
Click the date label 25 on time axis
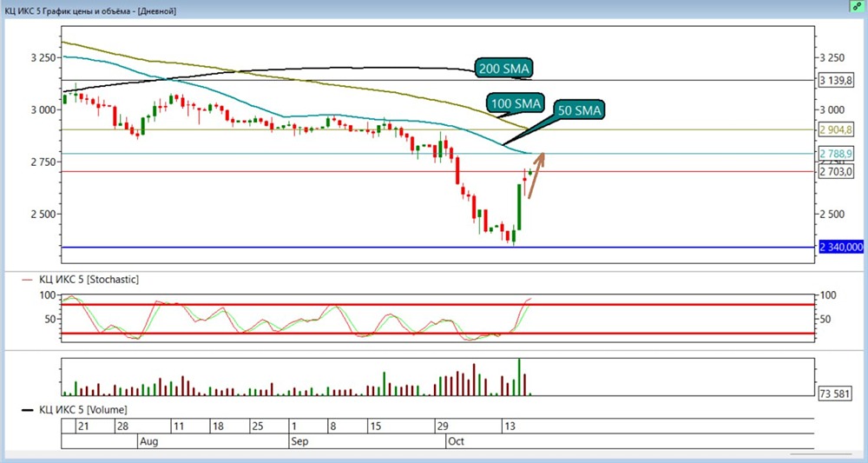258,427
